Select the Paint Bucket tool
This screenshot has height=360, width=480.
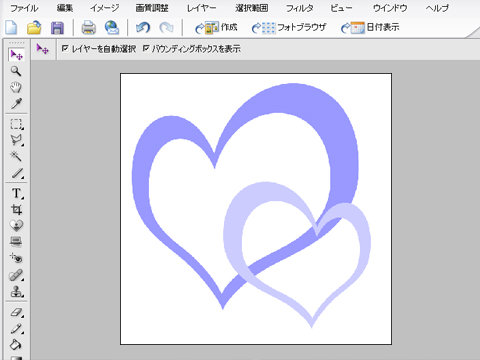pos(16,344)
